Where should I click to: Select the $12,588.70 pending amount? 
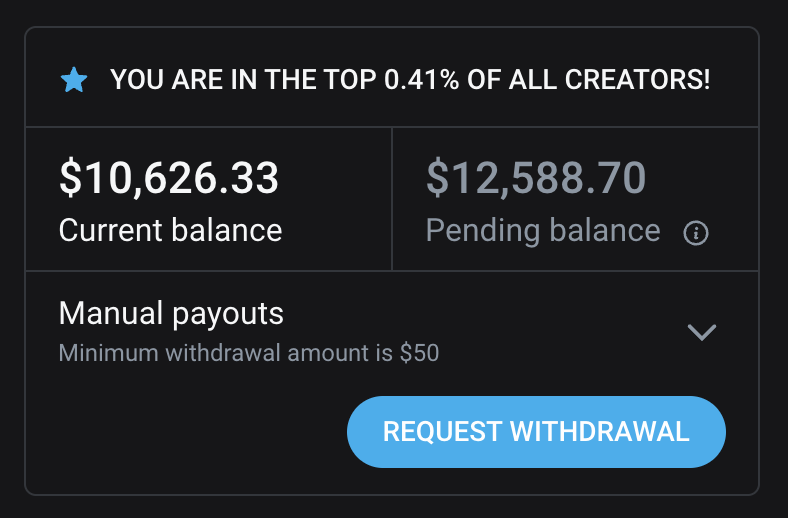536,178
